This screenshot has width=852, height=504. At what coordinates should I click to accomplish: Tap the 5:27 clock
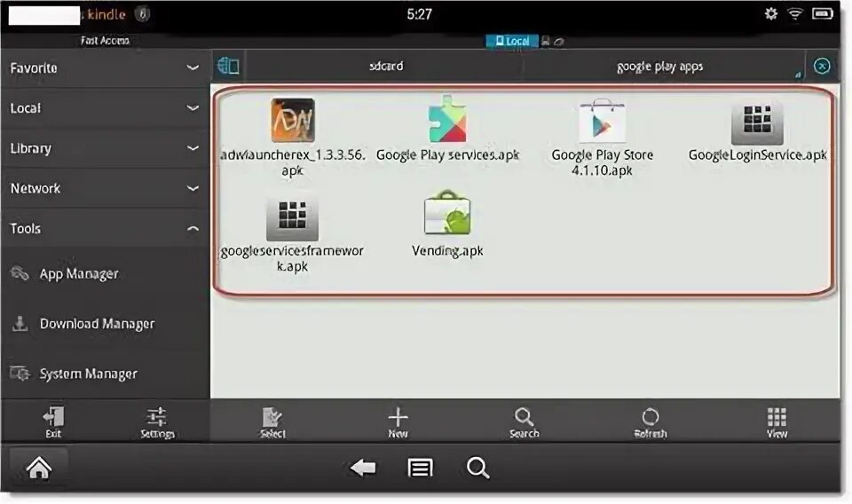(x=420, y=14)
